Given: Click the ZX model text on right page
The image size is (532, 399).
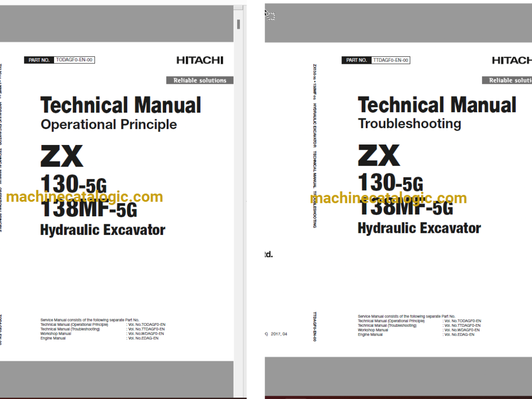Looking at the screenshot, I should 379,155.
